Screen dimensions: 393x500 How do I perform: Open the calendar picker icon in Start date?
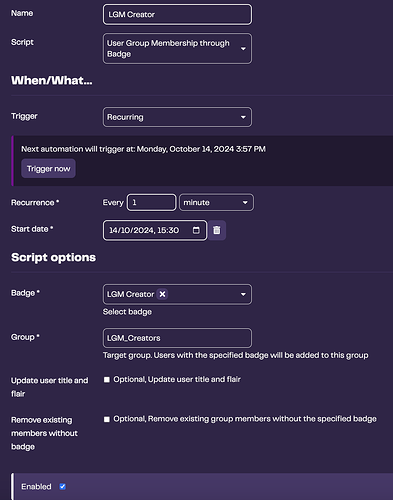(196, 230)
